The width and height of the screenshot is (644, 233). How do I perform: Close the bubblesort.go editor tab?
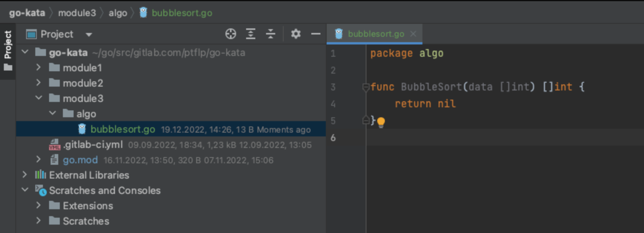click(413, 34)
